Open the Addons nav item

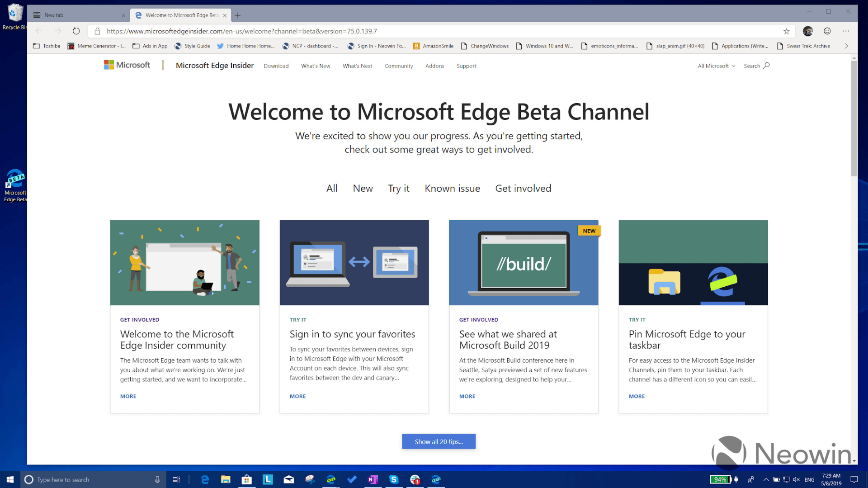click(434, 66)
